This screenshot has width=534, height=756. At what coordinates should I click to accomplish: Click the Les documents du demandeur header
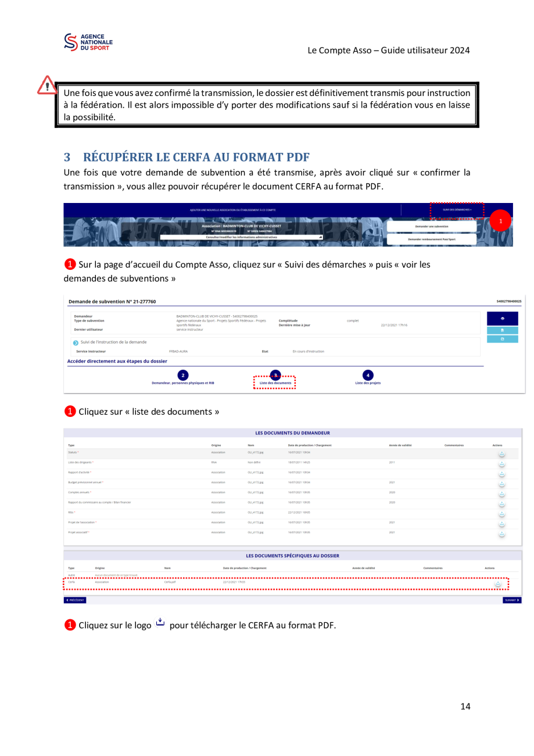pyautogui.click(x=293, y=433)
